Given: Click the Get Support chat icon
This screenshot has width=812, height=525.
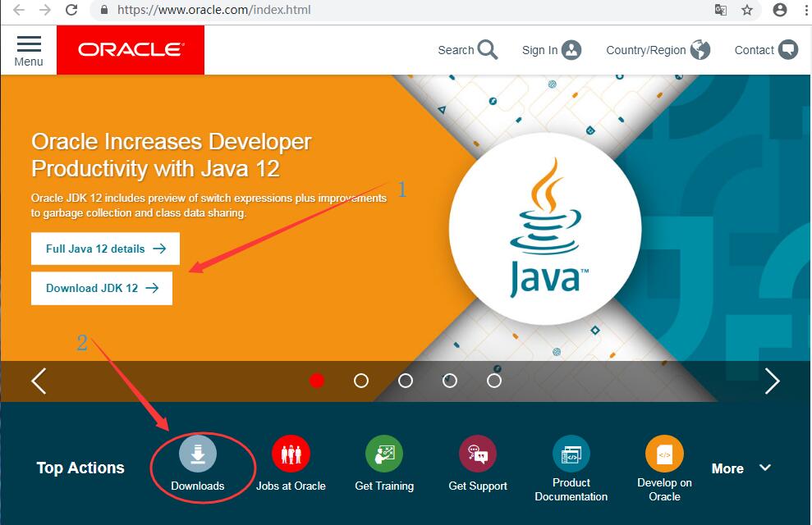Looking at the screenshot, I should pos(478,454).
